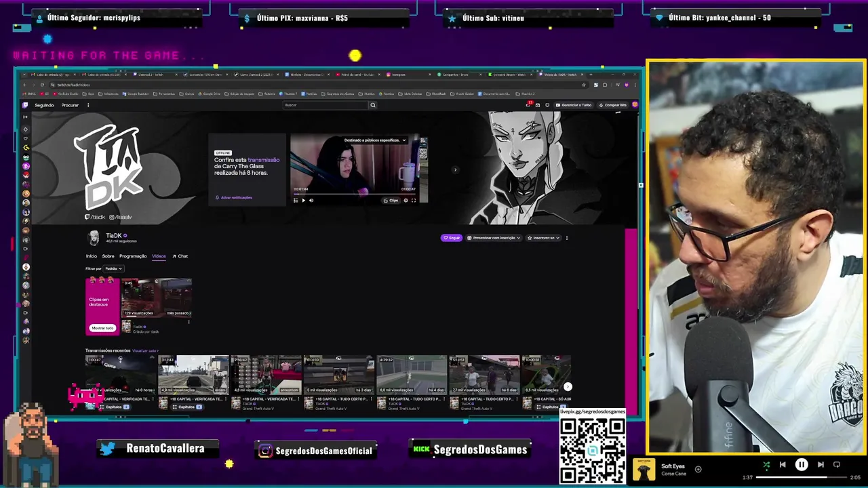Open the 4:29:32 stream video thumbnail
The width and height of the screenshot is (868, 488).
411,374
